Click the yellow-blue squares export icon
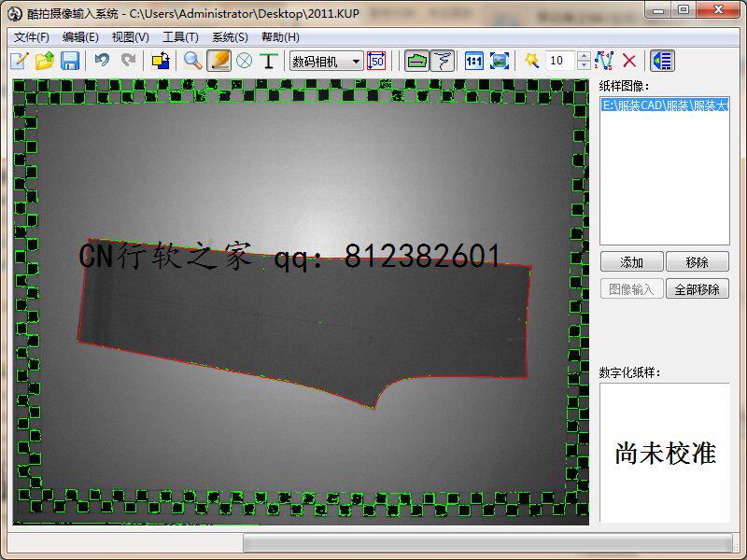 coord(161,61)
